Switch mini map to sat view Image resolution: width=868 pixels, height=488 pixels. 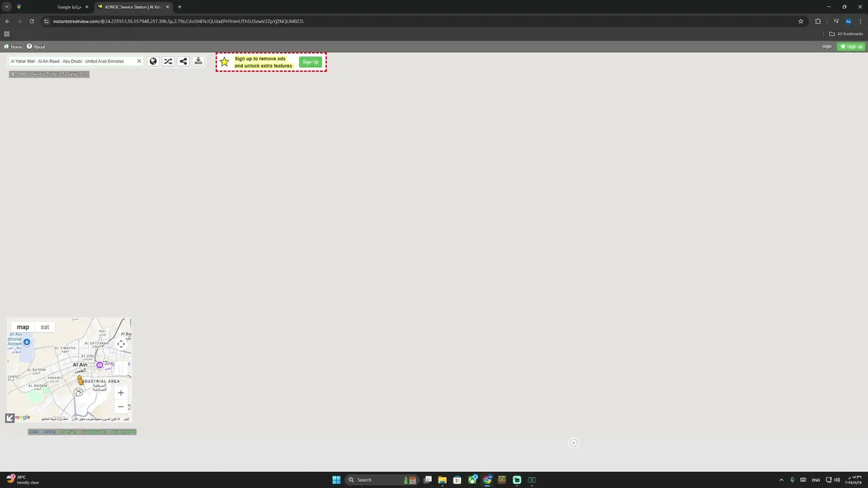pyautogui.click(x=45, y=327)
